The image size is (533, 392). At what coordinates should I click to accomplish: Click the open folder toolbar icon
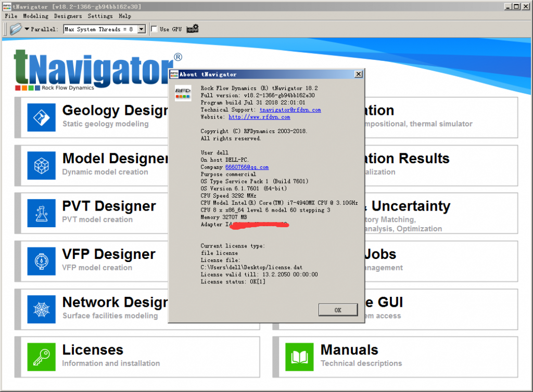pyautogui.click(x=15, y=29)
